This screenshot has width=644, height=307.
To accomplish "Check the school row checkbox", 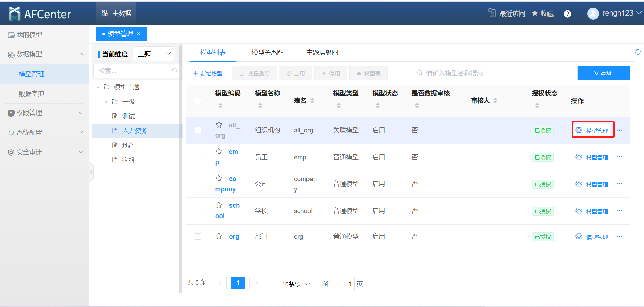I will point(198,211).
